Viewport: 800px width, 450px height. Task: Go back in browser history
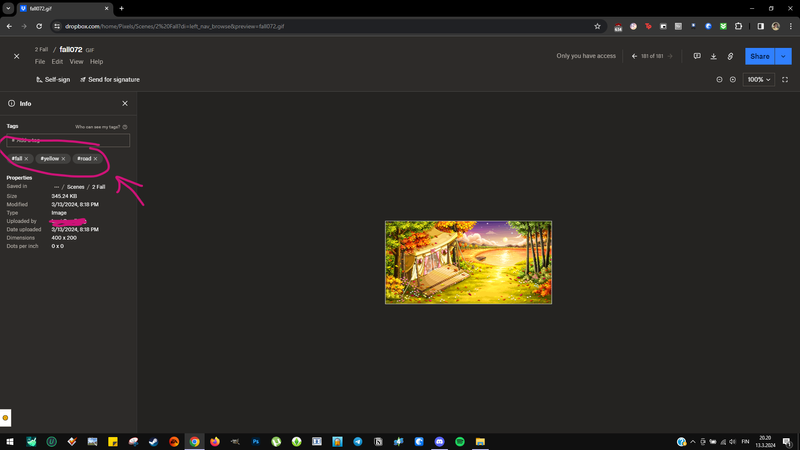pyautogui.click(x=9, y=26)
